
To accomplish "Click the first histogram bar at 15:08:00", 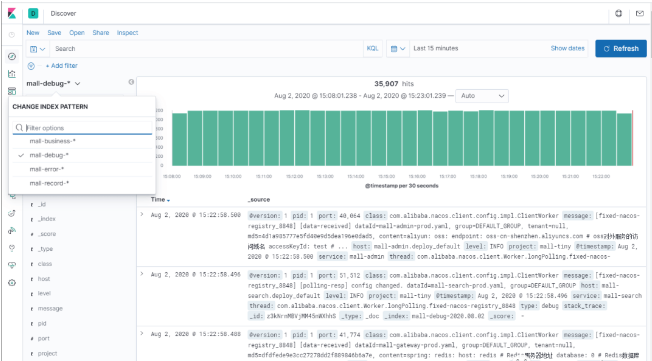I will pyautogui.click(x=179, y=139).
